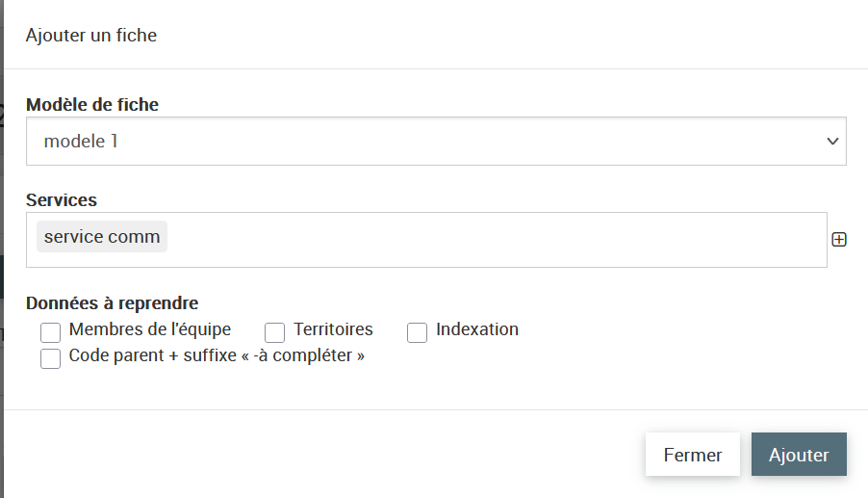868x498 pixels.
Task: Click the 'Données à reprendre' heading
Action: pos(113,303)
